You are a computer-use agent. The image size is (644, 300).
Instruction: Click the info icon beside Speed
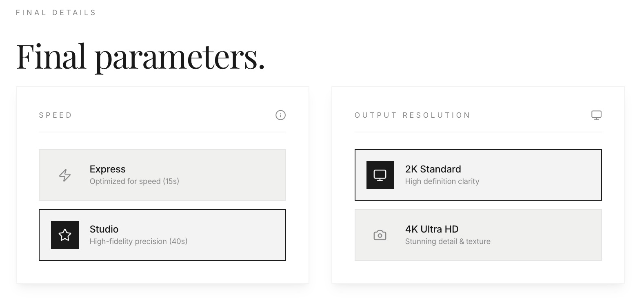tap(281, 115)
